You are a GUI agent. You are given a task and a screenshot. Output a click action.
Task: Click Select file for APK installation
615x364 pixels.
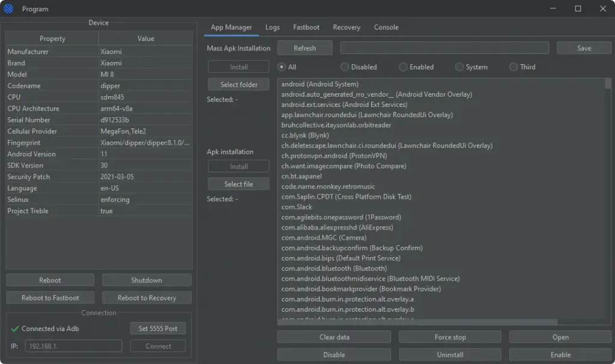tap(238, 184)
